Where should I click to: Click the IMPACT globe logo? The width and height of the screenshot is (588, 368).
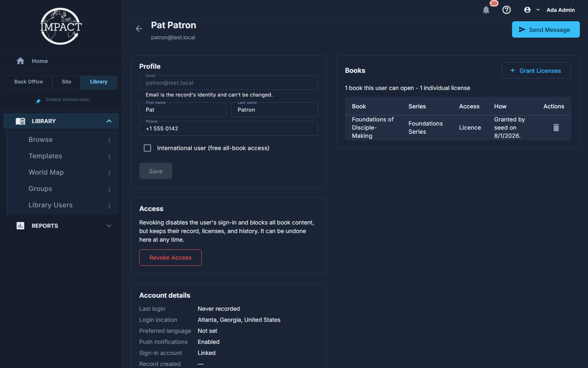pos(61,26)
